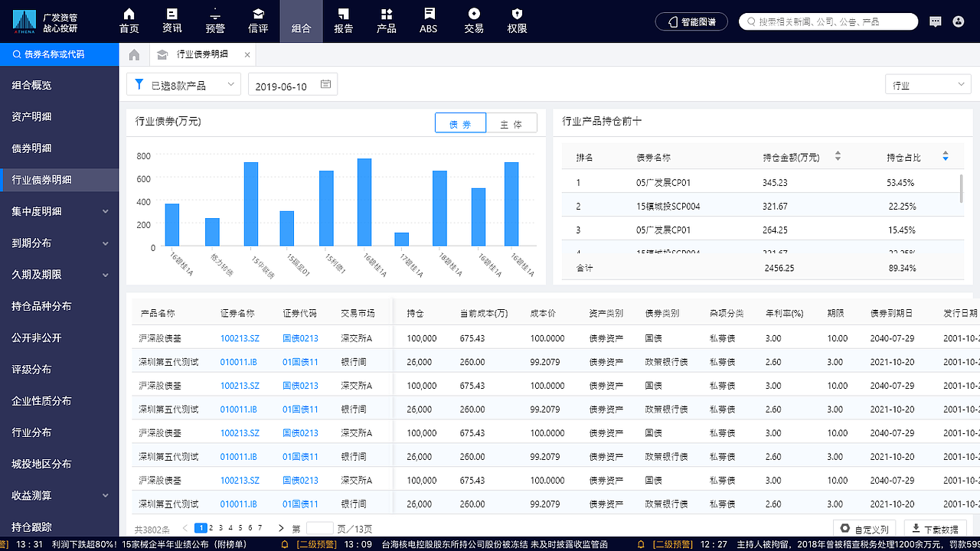Click the bell icon before the 13:09 alert
Viewport: 980px width, 551px height.
click(x=286, y=545)
